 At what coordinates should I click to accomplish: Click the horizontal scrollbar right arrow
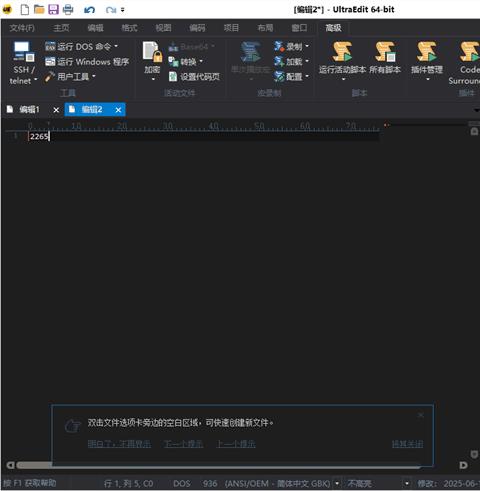463,465
